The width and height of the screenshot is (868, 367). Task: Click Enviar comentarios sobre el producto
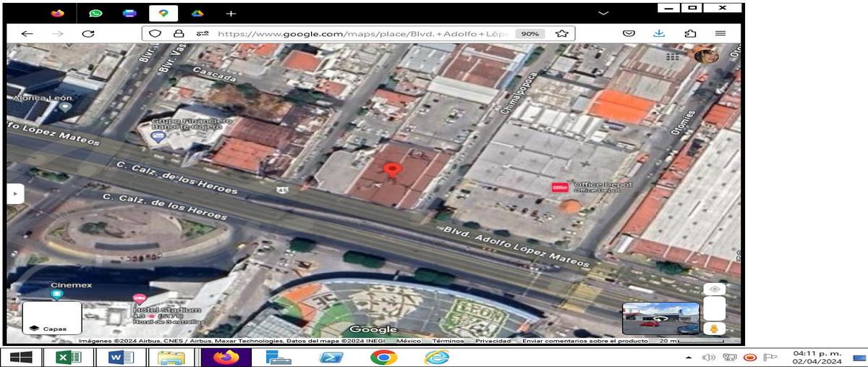coord(585,341)
